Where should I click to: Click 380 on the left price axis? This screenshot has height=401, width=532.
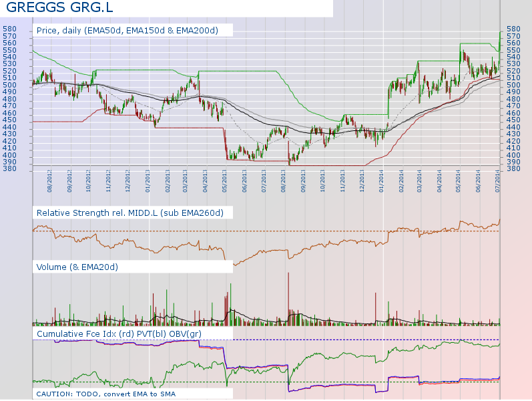tap(9, 168)
